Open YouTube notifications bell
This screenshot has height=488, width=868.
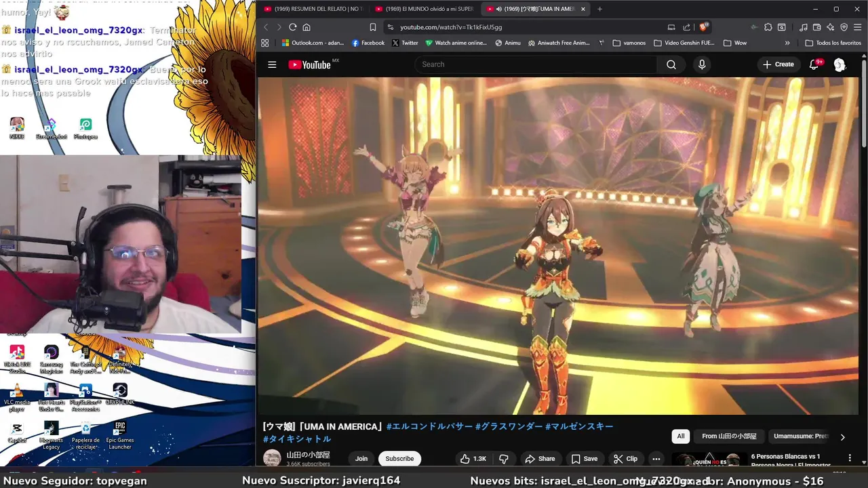(x=814, y=64)
